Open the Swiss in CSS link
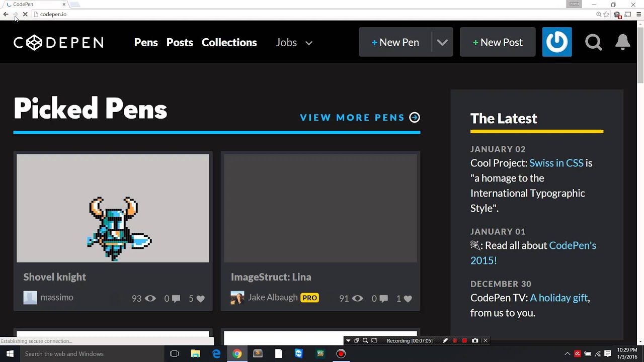This screenshot has height=362, width=644. coord(556,163)
